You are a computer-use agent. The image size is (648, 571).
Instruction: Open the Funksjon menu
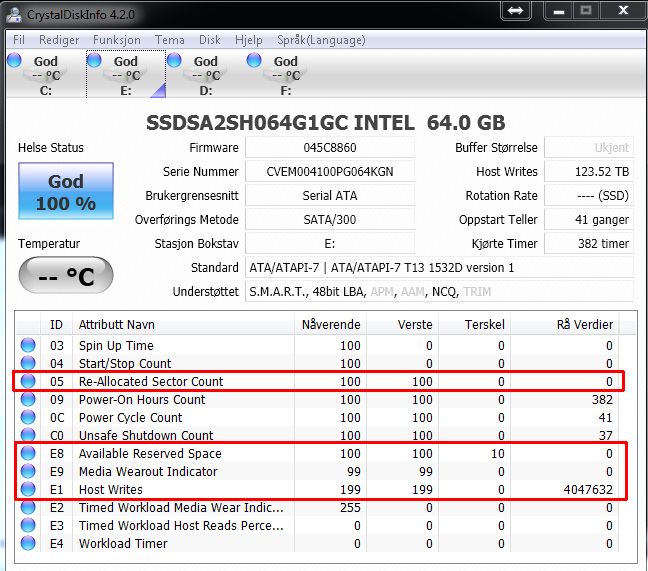click(x=117, y=40)
